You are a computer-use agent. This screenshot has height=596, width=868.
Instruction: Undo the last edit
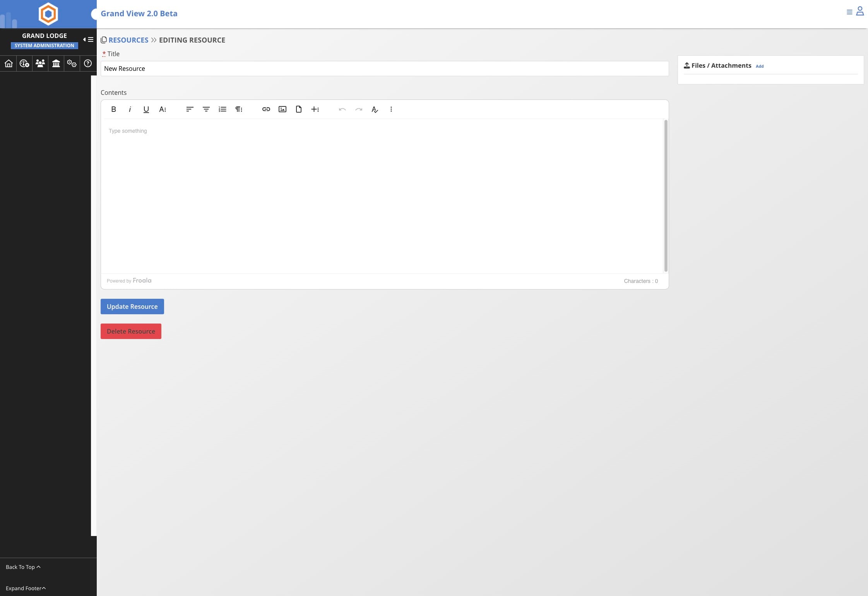(x=342, y=109)
